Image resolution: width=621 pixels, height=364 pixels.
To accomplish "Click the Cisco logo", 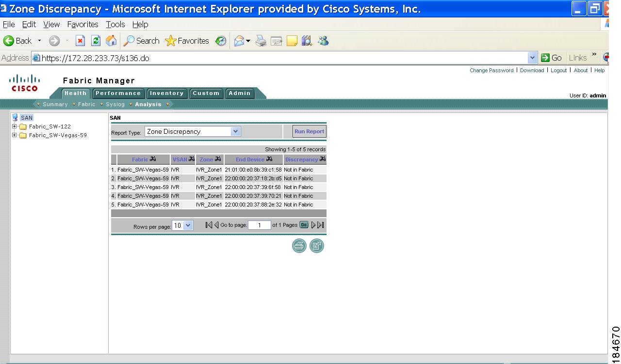I will (x=25, y=82).
